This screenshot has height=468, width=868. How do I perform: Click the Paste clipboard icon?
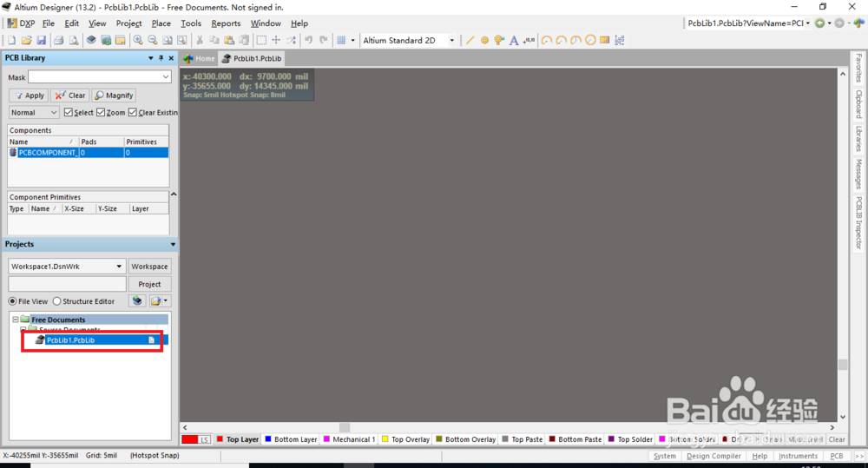228,40
